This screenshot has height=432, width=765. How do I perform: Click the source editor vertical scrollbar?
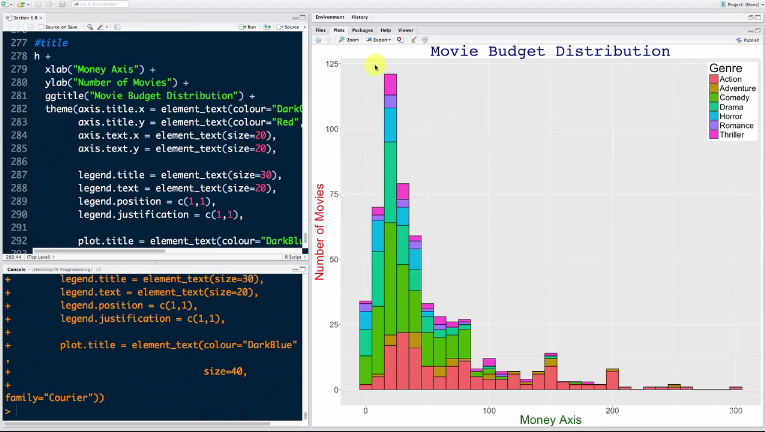(x=305, y=237)
